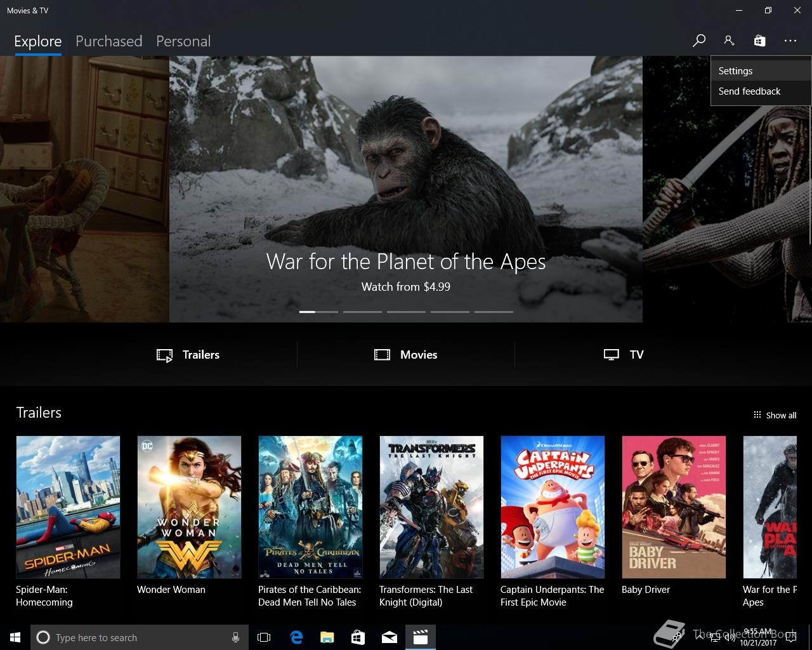Click Windows Start button

(15, 637)
